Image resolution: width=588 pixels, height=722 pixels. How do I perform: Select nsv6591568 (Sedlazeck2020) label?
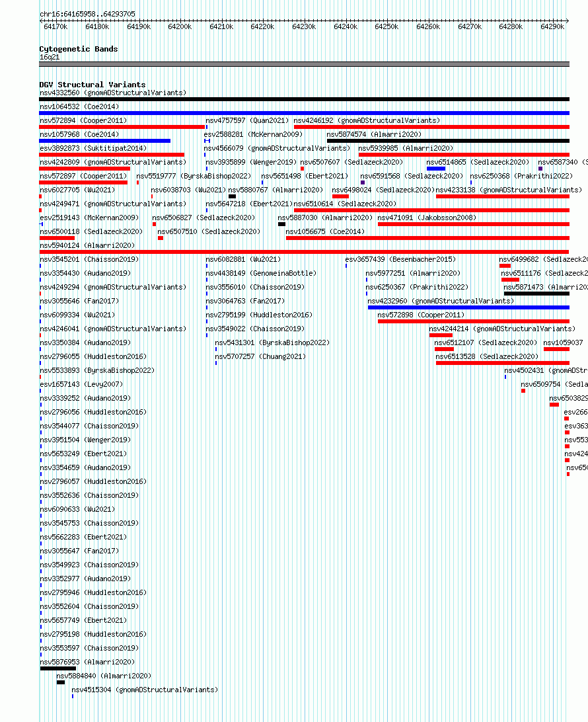click(412, 175)
